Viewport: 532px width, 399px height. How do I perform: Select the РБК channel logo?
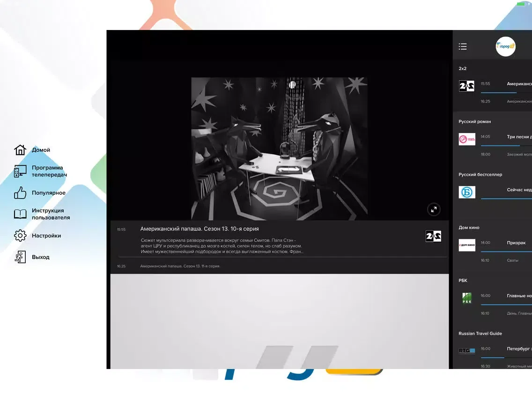467,298
